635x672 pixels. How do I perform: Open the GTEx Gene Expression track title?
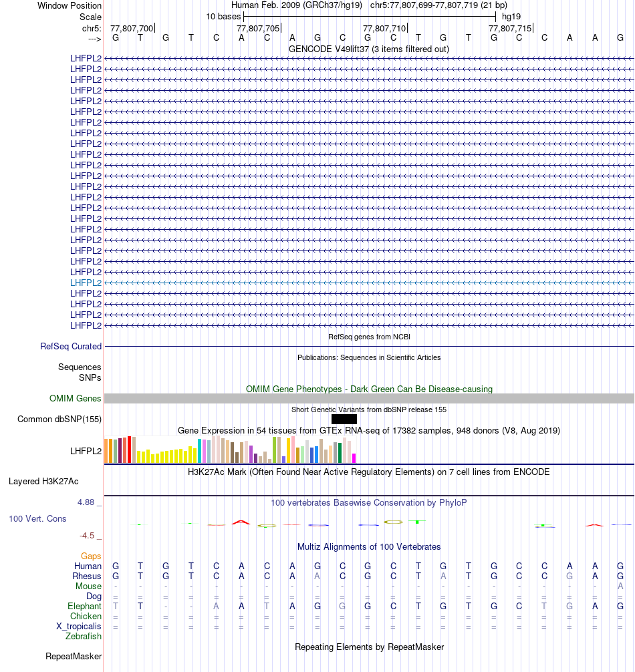tap(369, 430)
